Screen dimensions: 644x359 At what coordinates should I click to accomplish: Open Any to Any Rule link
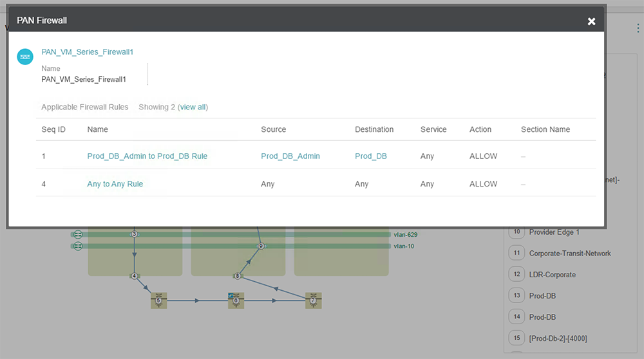coord(115,184)
